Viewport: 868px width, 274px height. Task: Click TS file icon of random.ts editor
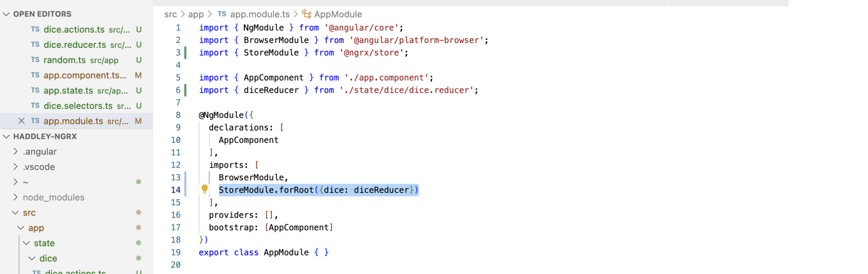35,60
